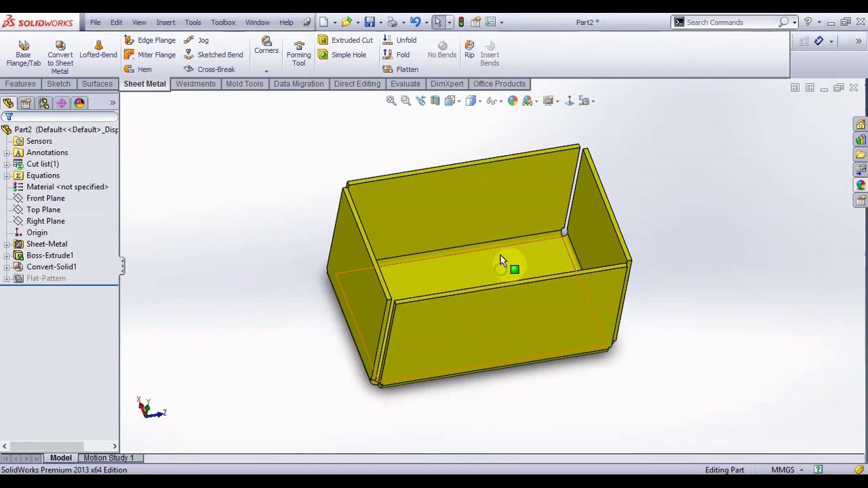
Task: Click the Simple Hole tool
Action: point(342,55)
